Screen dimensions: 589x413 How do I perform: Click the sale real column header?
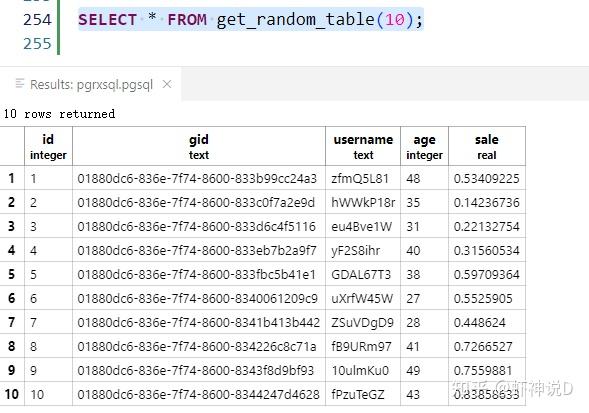pyautogui.click(x=487, y=147)
